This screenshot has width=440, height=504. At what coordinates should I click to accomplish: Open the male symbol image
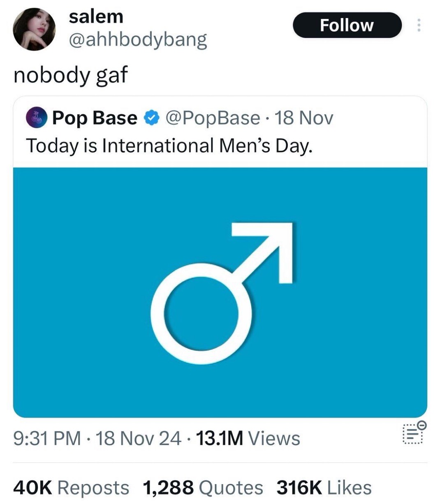tap(220, 292)
